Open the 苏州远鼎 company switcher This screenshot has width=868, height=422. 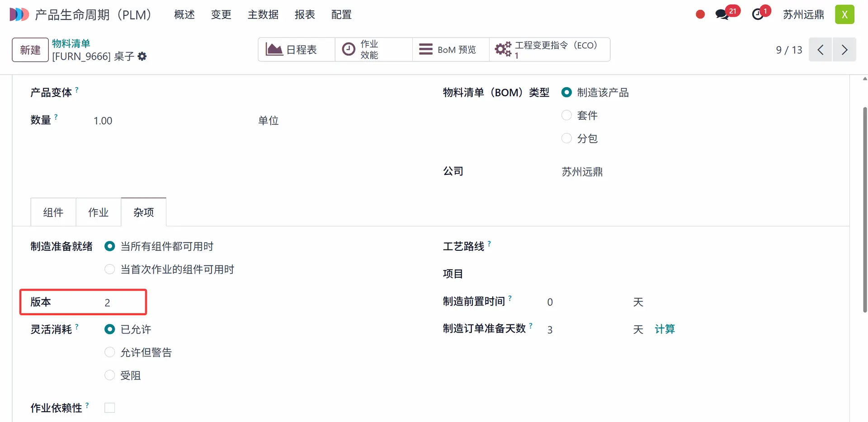coord(803,14)
